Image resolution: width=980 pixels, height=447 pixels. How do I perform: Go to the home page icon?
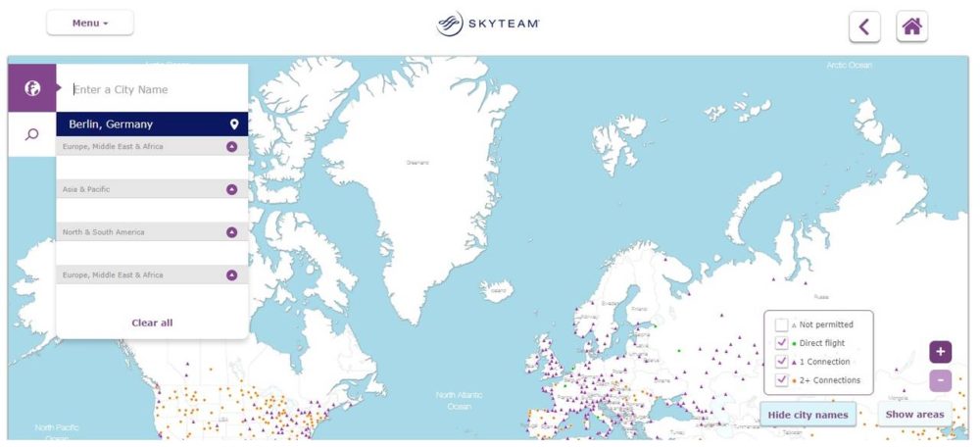click(x=911, y=26)
